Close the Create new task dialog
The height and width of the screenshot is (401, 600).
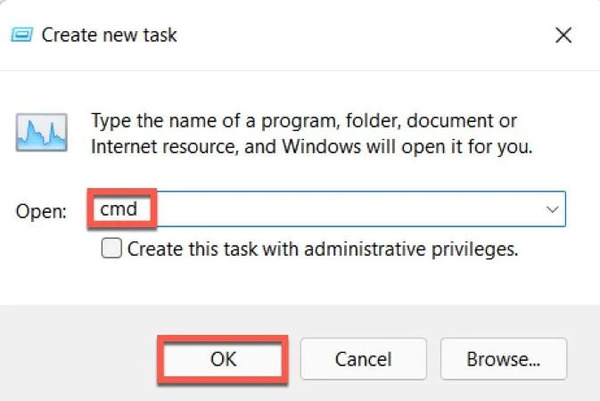563,35
